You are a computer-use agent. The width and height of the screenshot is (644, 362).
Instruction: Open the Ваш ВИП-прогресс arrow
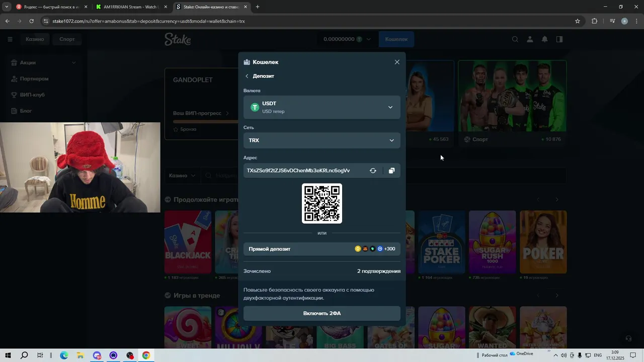click(x=227, y=114)
